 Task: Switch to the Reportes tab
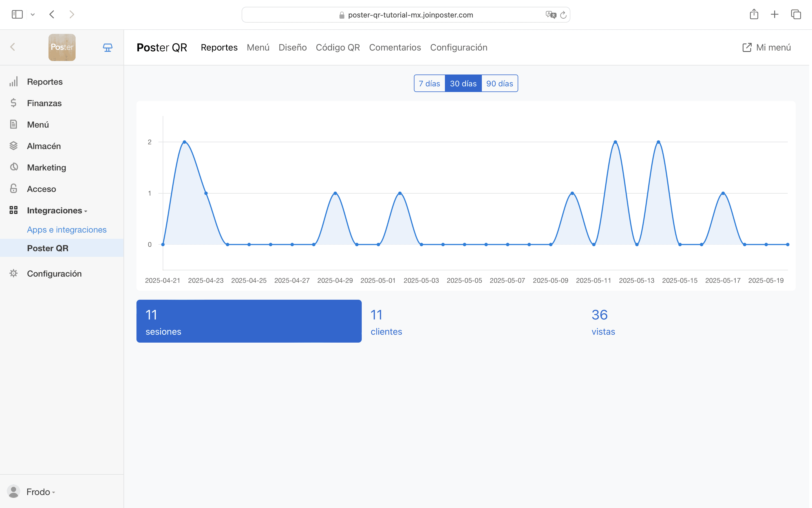tap(219, 47)
